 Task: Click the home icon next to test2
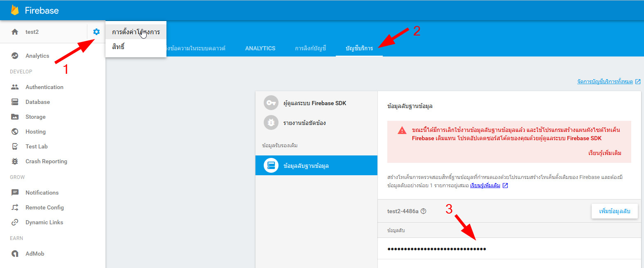(x=15, y=32)
